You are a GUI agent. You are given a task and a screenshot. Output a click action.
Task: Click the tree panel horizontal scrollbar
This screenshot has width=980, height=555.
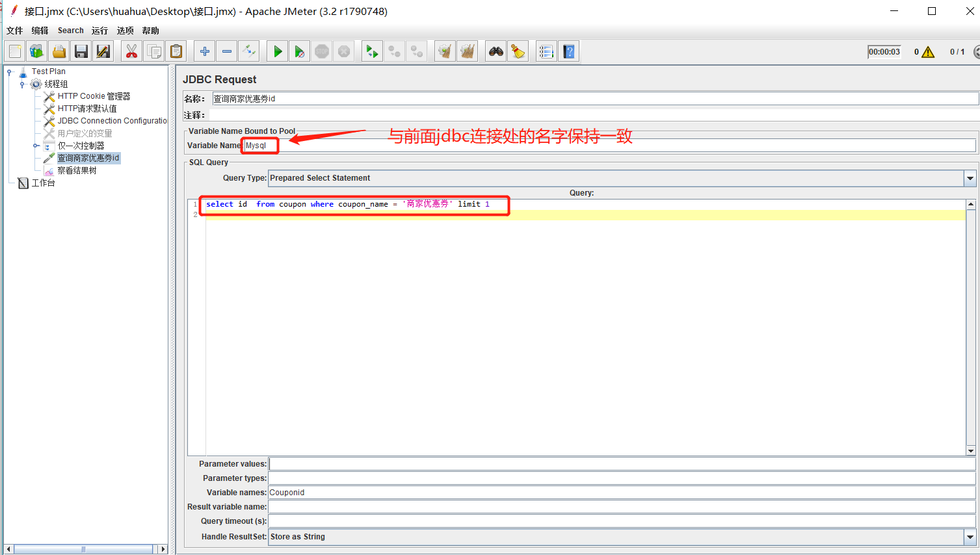pyautogui.click(x=83, y=549)
